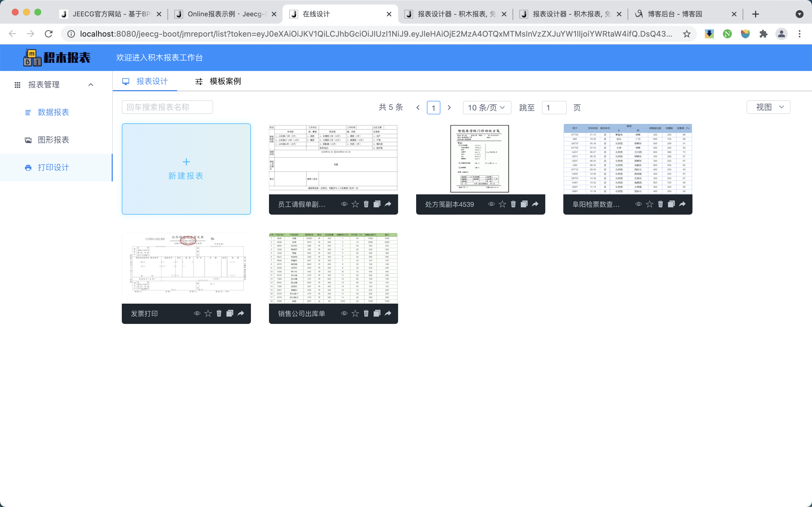The height and width of the screenshot is (507, 812).
Task: Go to the next page arrow
Action: [x=449, y=108]
